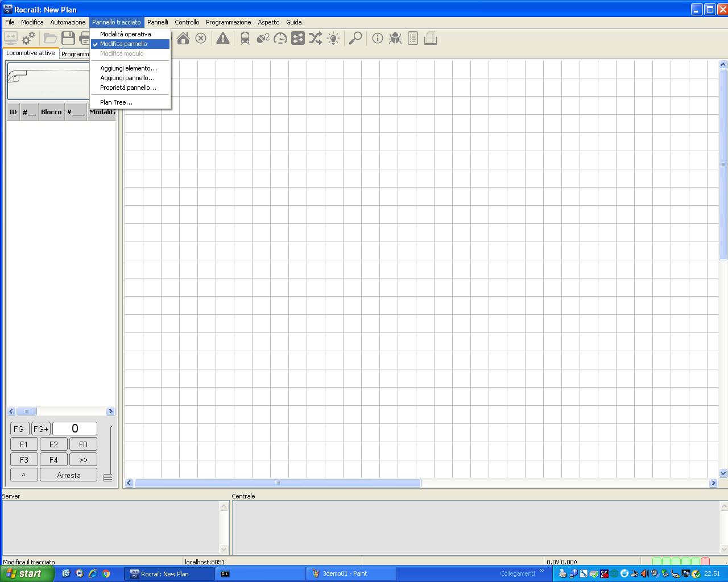Screen dimensions: 728x582
Task: Click the F0 function button
Action: 83,444
